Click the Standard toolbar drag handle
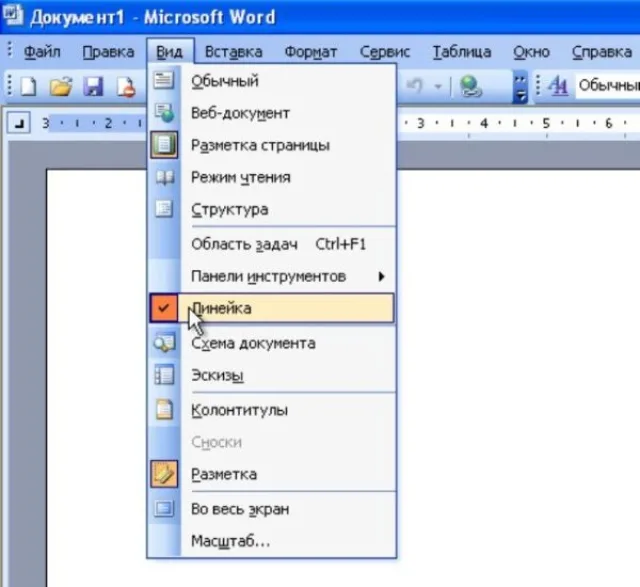 click(x=10, y=86)
